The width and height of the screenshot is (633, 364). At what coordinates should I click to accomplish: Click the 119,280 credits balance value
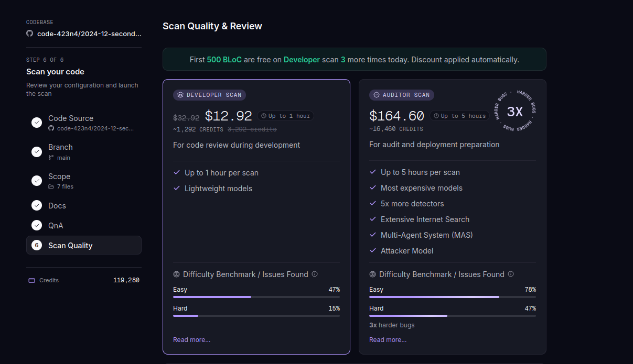pyautogui.click(x=126, y=280)
